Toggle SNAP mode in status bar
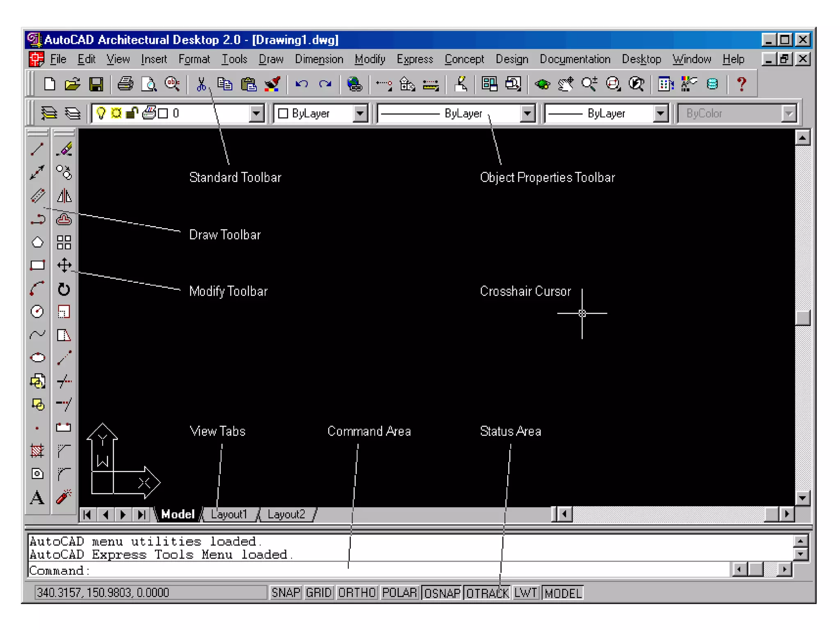This screenshot has width=840, height=630. tap(286, 593)
